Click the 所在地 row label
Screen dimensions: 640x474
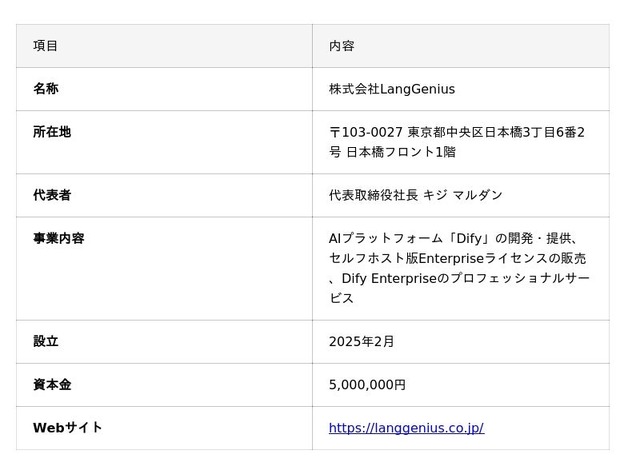pos(52,132)
